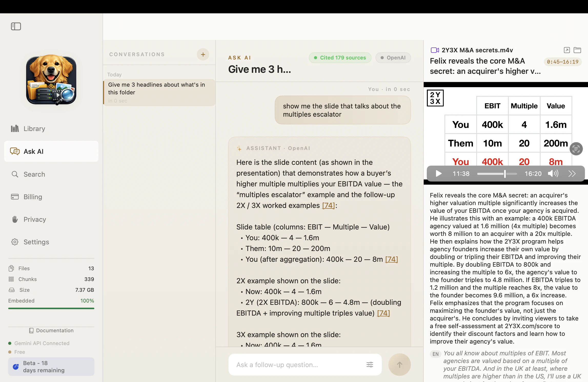Send the follow-up with arrow button
Image resolution: width=588 pixels, height=382 pixels.
click(x=400, y=365)
